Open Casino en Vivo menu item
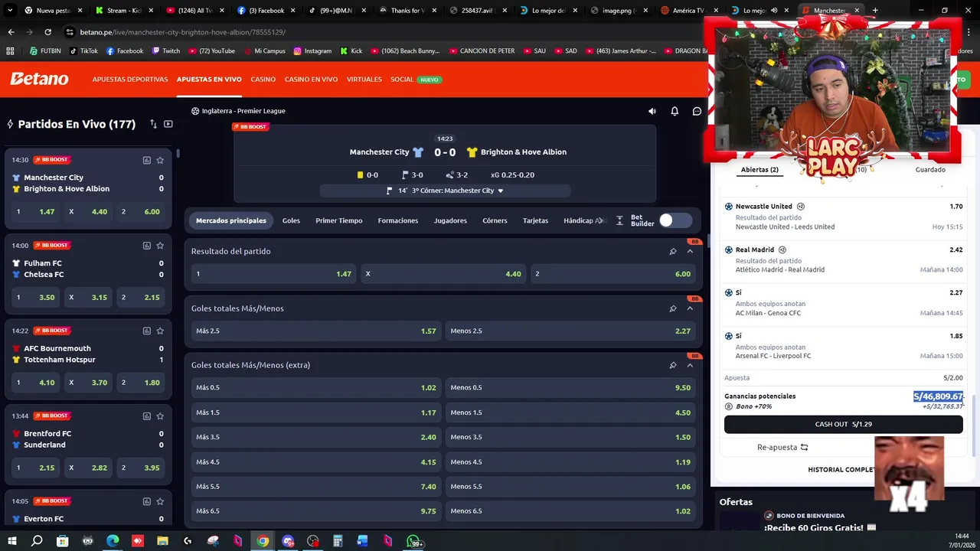The height and width of the screenshot is (551, 980). [x=311, y=80]
